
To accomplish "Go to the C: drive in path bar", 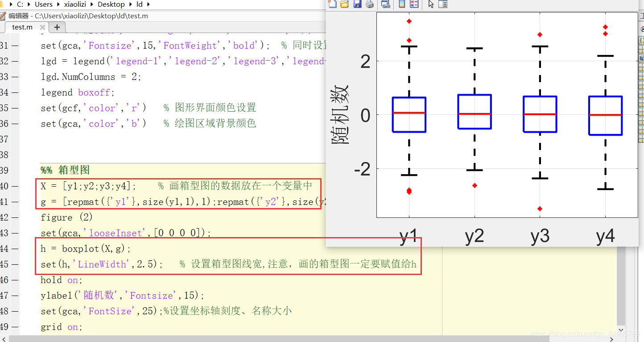I will point(20,4).
